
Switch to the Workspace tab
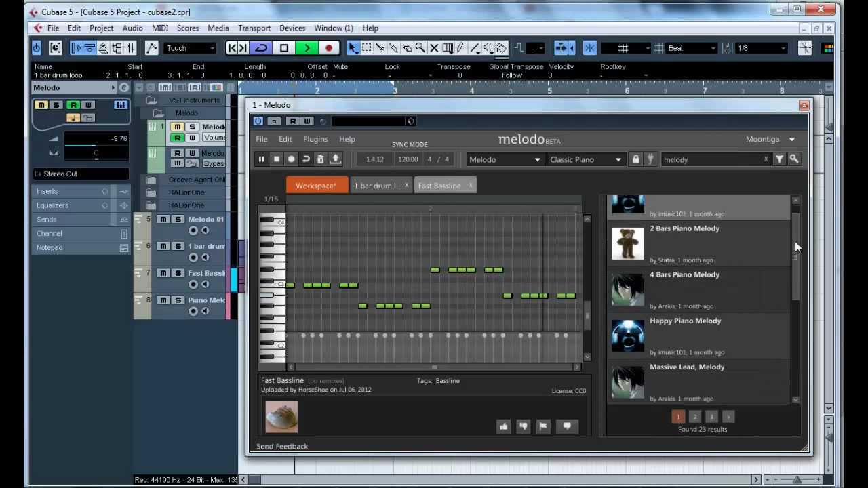[x=316, y=186]
